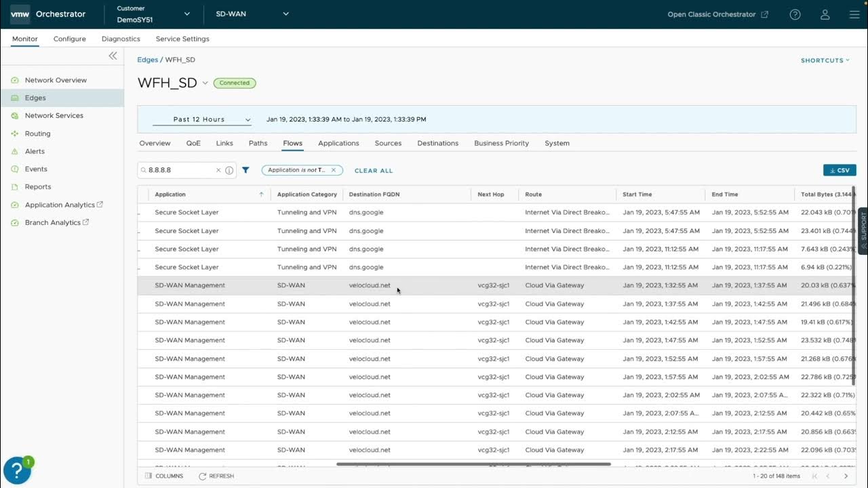Image resolution: width=868 pixels, height=488 pixels.
Task: Click the End Time column header
Action: (x=725, y=195)
